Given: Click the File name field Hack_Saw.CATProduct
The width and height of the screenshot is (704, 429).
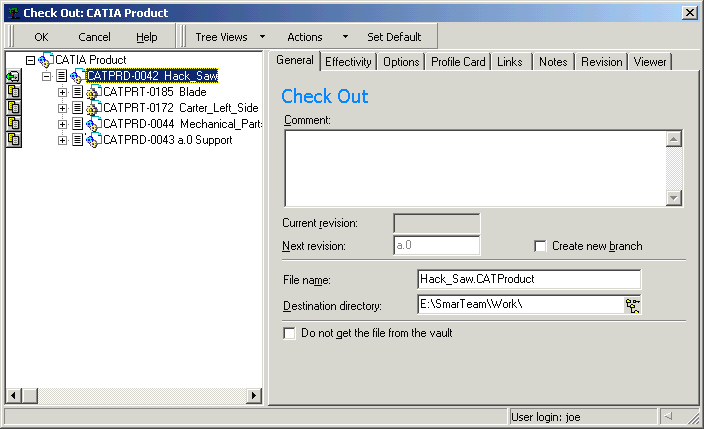Looking at the screenshot, I should pyautogui.click(x=529, y=279).
